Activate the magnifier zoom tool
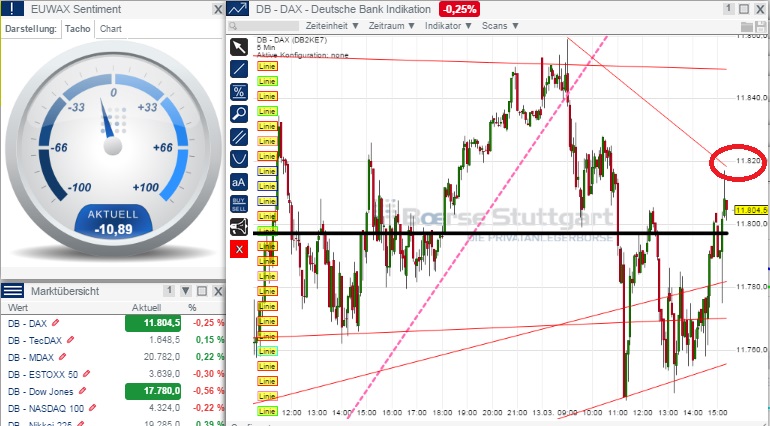770x426 pixels. [239, 114]
